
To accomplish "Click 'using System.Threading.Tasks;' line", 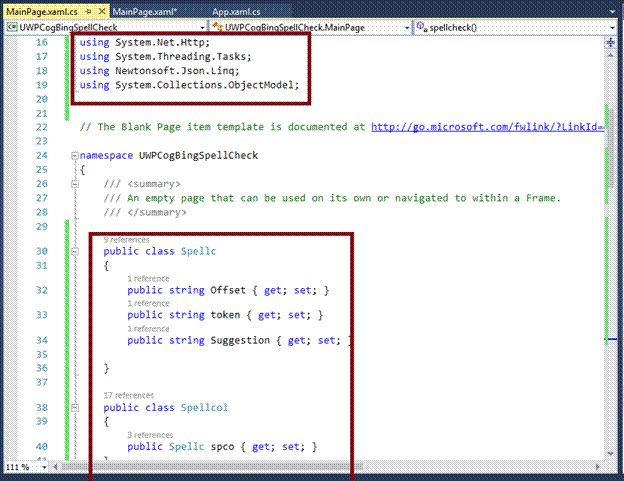I will (166, 56).
